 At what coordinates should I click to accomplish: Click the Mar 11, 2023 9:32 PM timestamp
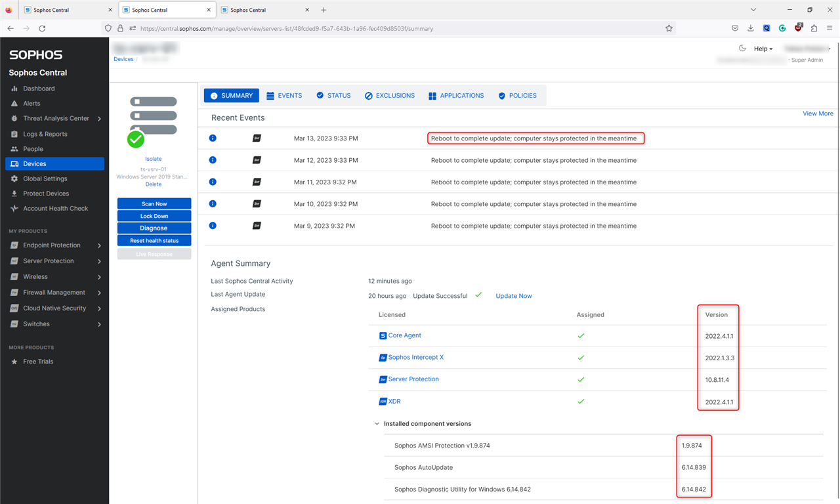pyautogui.click(x=325, y=182)
